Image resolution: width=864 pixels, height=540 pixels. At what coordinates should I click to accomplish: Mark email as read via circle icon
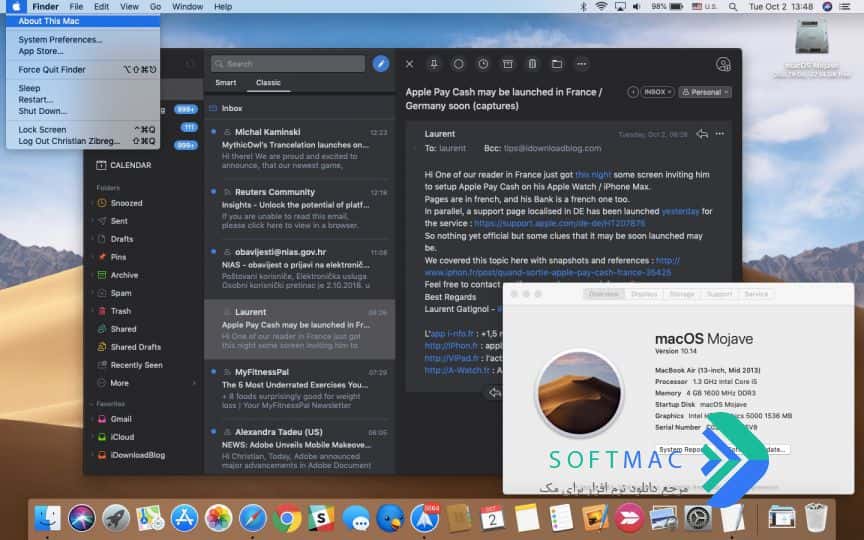(458, 64)
